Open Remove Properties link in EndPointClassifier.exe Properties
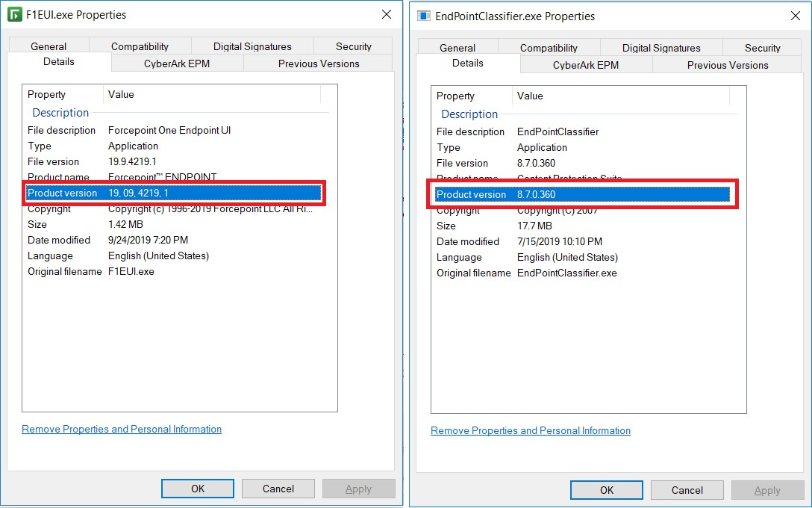Screen dimensions: 812x508 coord(530,430)
